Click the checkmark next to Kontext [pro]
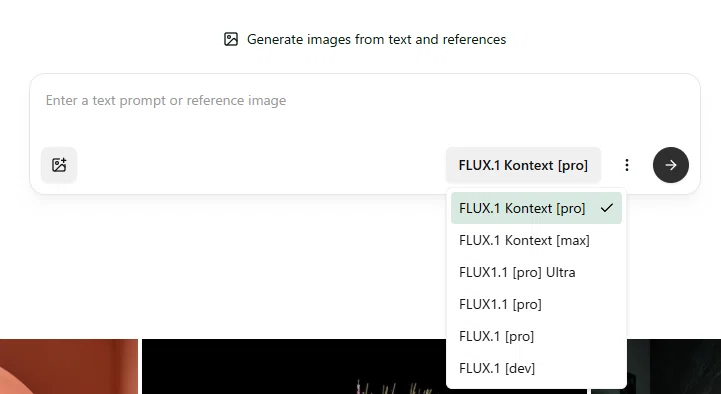Screen dimensions: 721x394 (x=607, y=208)
